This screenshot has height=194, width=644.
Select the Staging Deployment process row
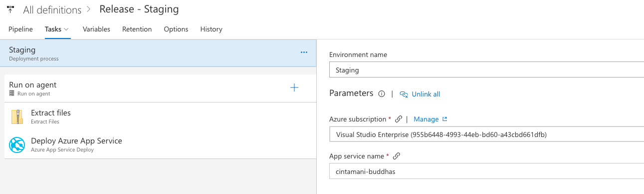158,53
